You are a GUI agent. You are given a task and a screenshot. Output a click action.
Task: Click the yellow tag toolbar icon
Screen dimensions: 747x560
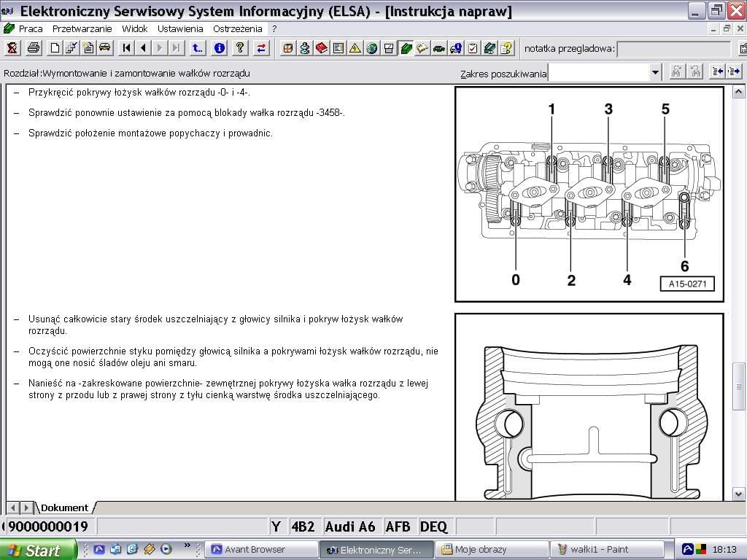click(x=422, y=47)
